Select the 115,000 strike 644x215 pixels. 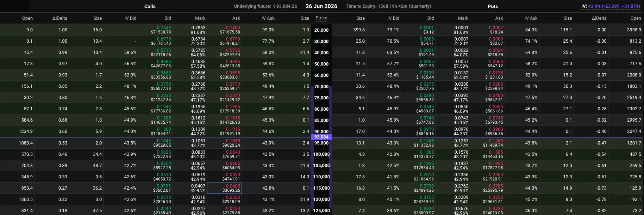pos(321,188)
